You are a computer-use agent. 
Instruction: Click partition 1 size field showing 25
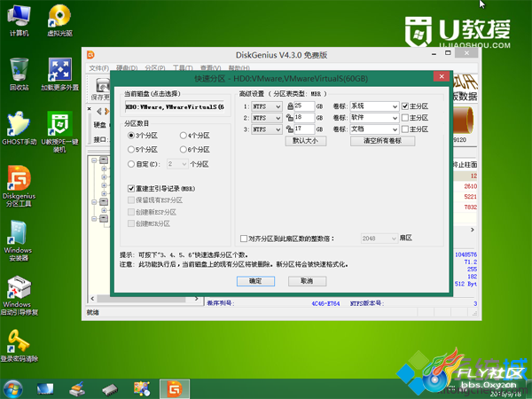pos(304,106)
